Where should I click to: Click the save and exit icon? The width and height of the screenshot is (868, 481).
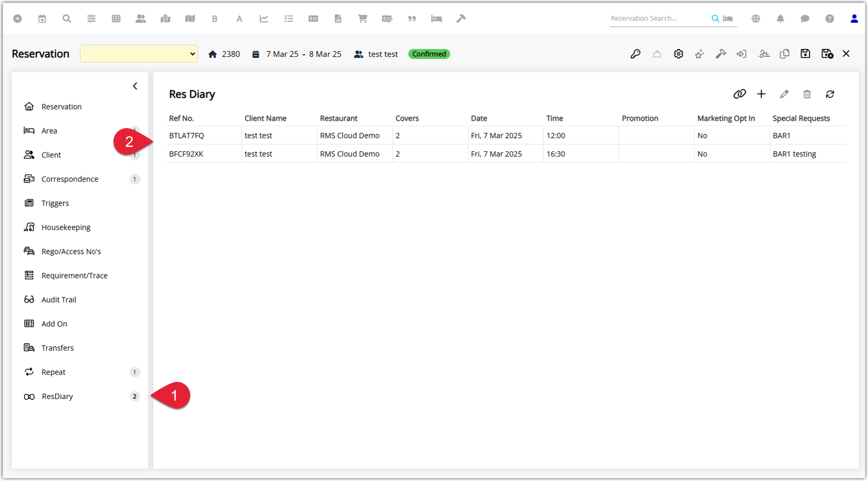(827, 54)
